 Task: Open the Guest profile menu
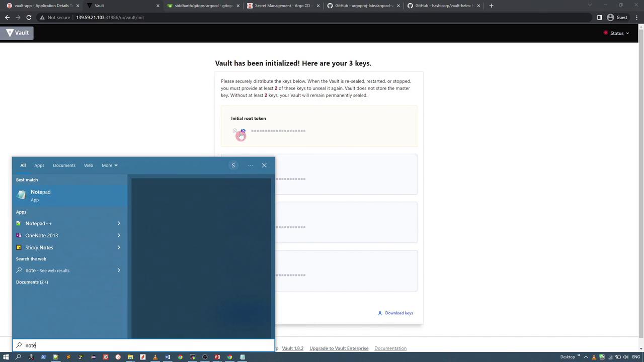click(617, 18)
